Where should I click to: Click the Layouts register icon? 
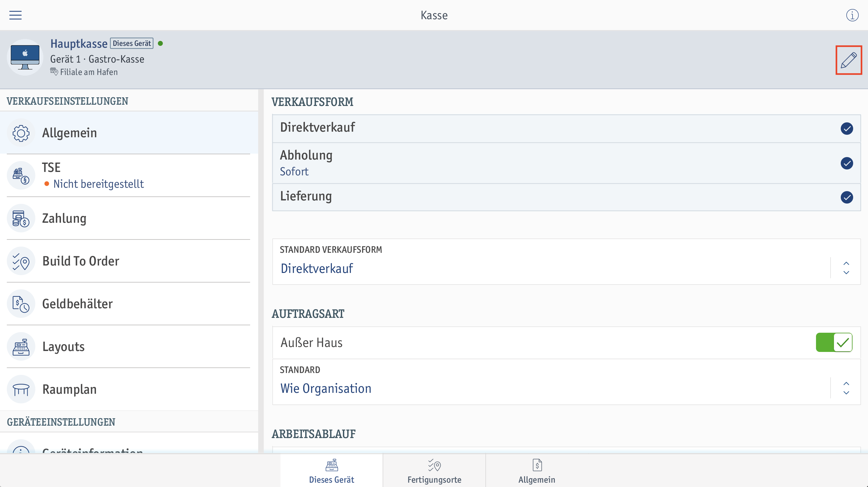21,347
